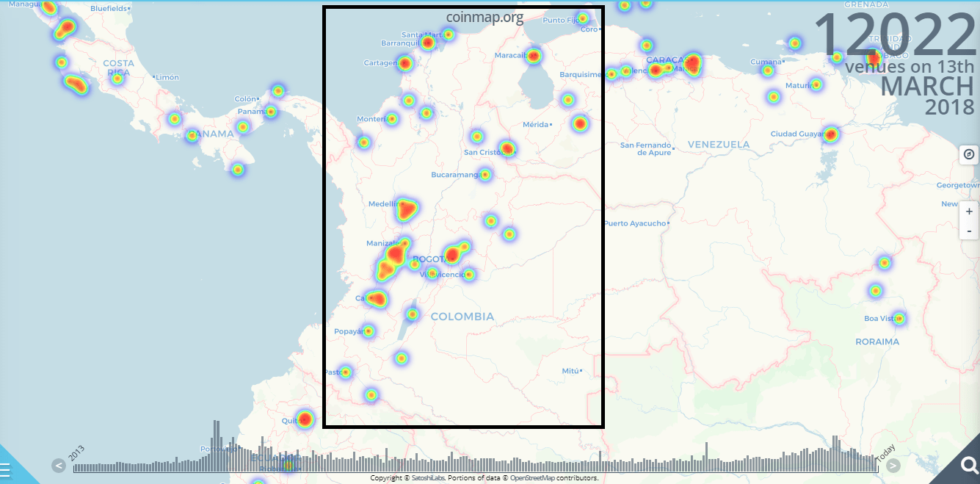
Task: Step timeline back with left arrow
Action: [x=58, y=465]
